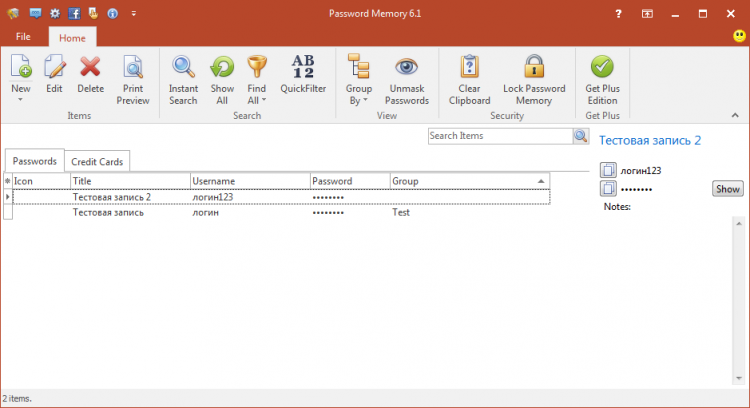Click the Help question mark icon
The image size is (750, 408).
[x=618, y=14]
